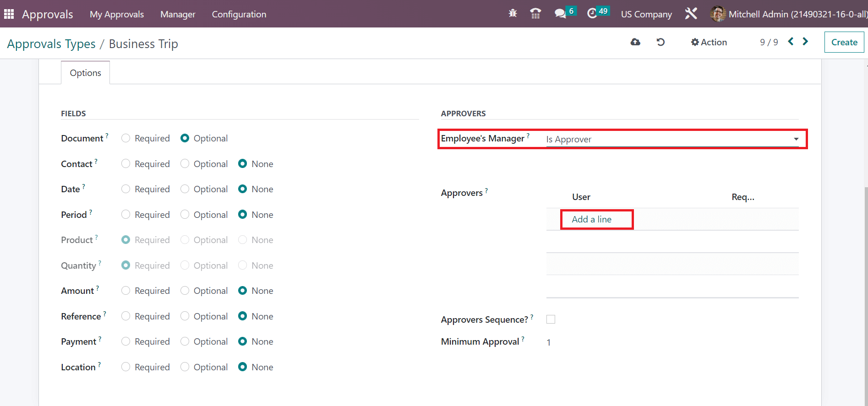Set Document field to Required
The width and height of the screenshot is (868, 406).
coord(126,138)
